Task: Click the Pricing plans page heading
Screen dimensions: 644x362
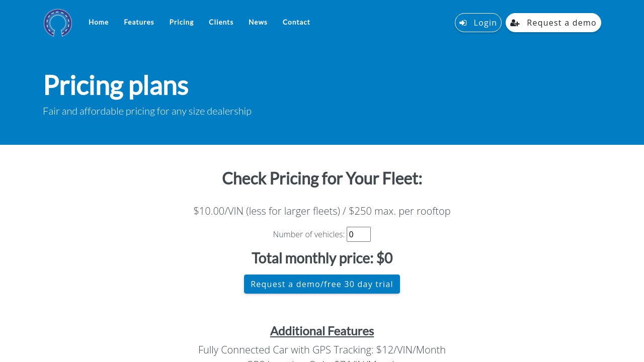Action: [116, 85]
